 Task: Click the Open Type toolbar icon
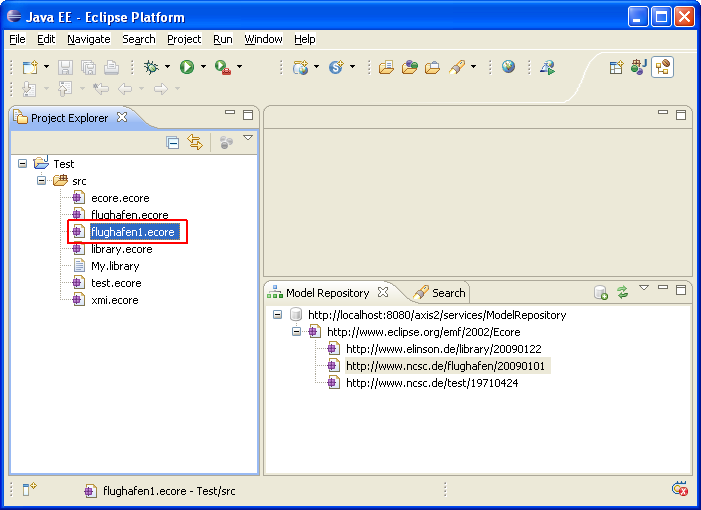point(386,67)
